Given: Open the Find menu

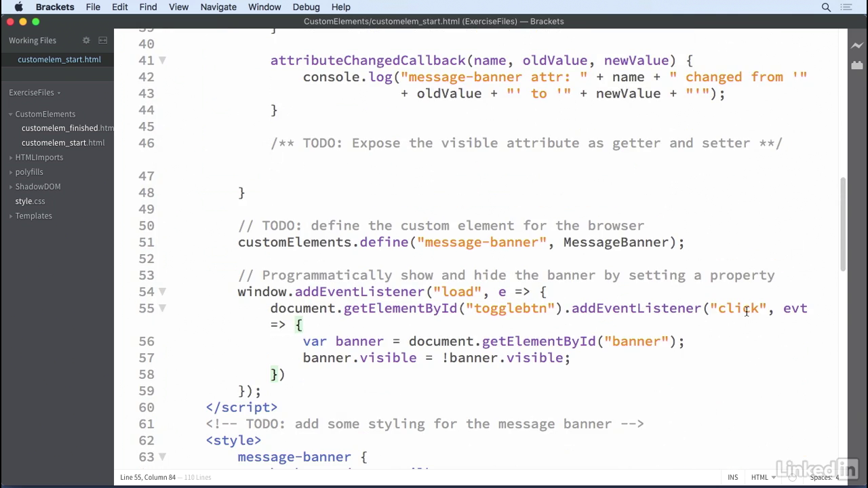Looking at the screenshot, I should coord(148,7).
